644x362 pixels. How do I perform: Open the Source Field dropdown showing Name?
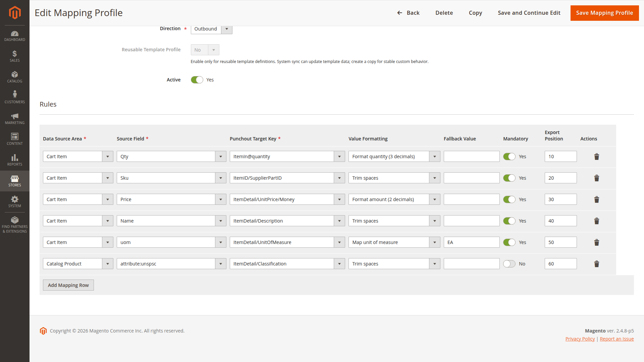click(171, 221)
